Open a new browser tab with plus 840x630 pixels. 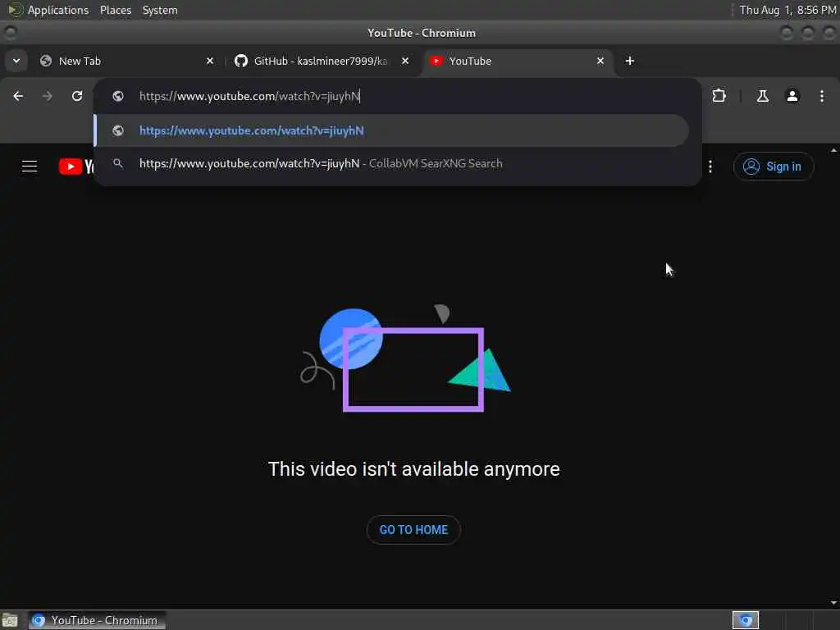(x=630, y=61)
